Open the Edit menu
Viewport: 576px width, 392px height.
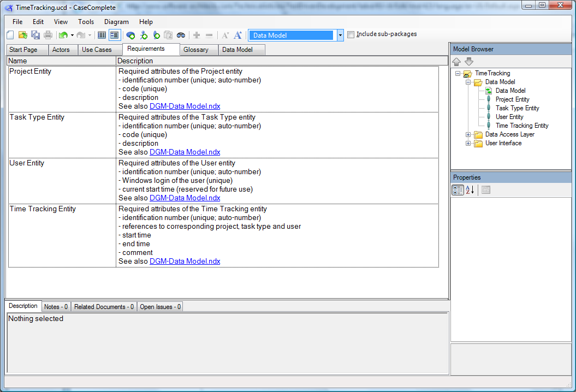pos(38,22)
